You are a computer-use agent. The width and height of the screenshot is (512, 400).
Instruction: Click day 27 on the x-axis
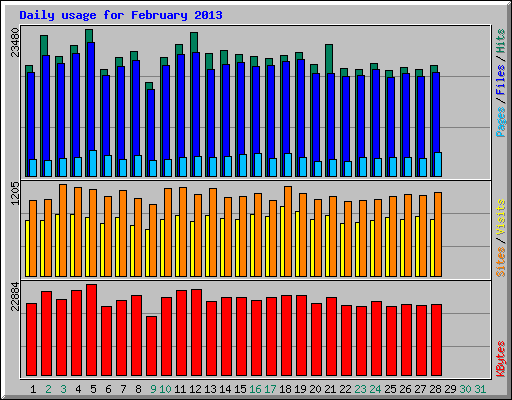point(420,389)
